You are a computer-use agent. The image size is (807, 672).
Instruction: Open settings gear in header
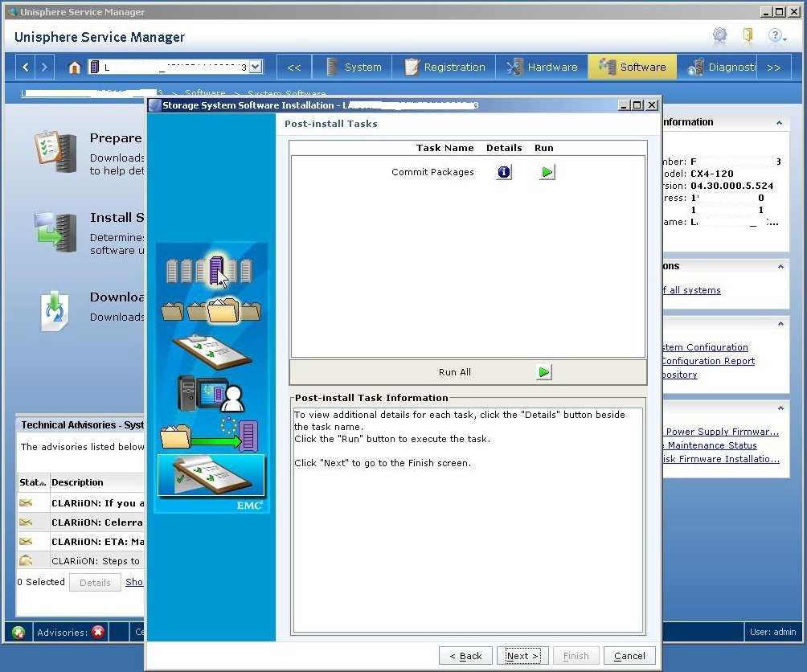coord(719,35)
